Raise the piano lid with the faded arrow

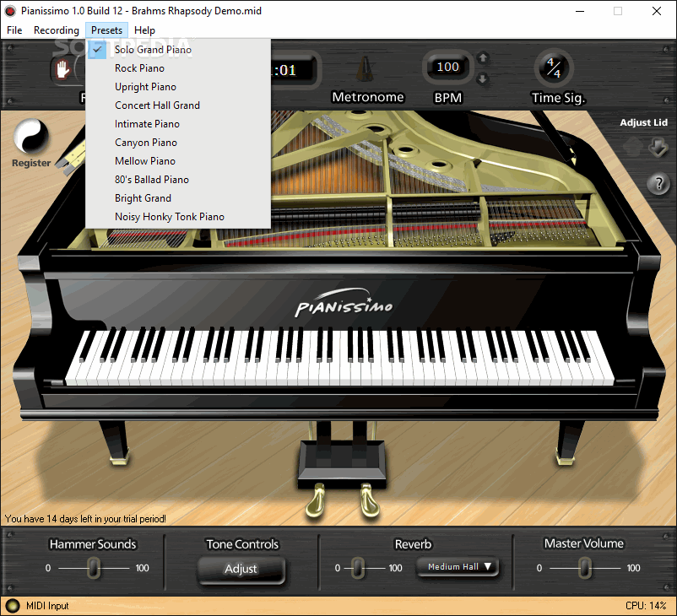click(632, 147)
